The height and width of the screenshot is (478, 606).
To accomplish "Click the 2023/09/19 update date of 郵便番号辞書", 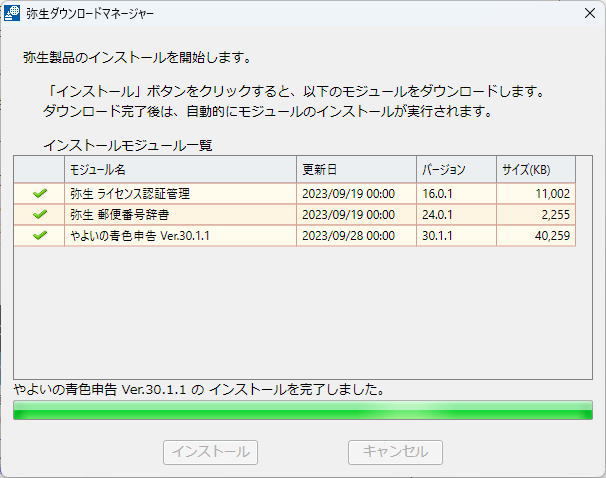I will coord(348,214).
